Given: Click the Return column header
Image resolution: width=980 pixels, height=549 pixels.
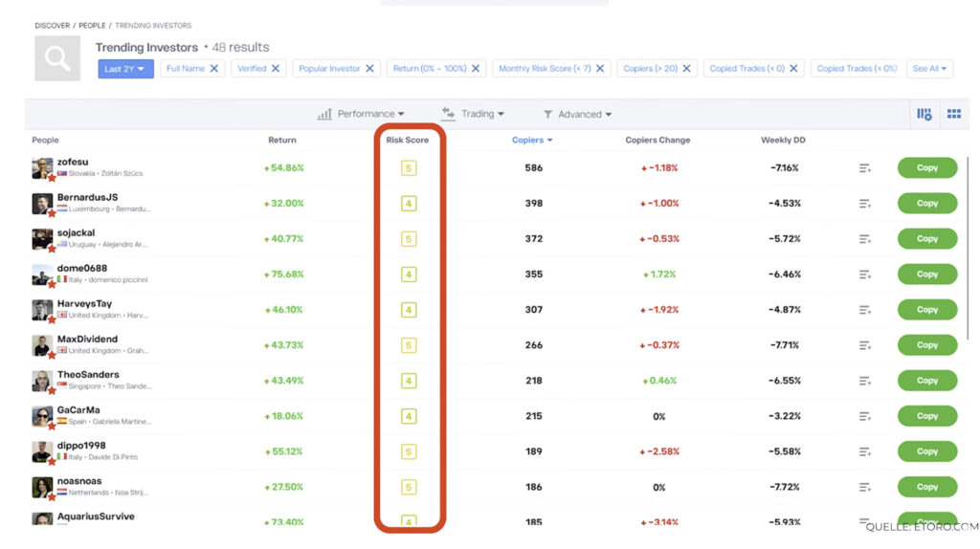Looking at the screenshot, I should [282, 140].
